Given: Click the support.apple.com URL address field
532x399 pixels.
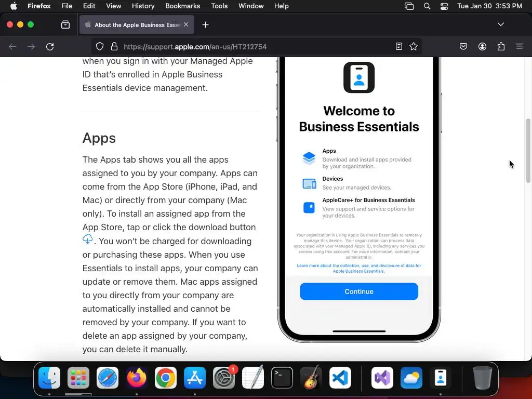Looking at the screenshot, I should pos(258,46).
